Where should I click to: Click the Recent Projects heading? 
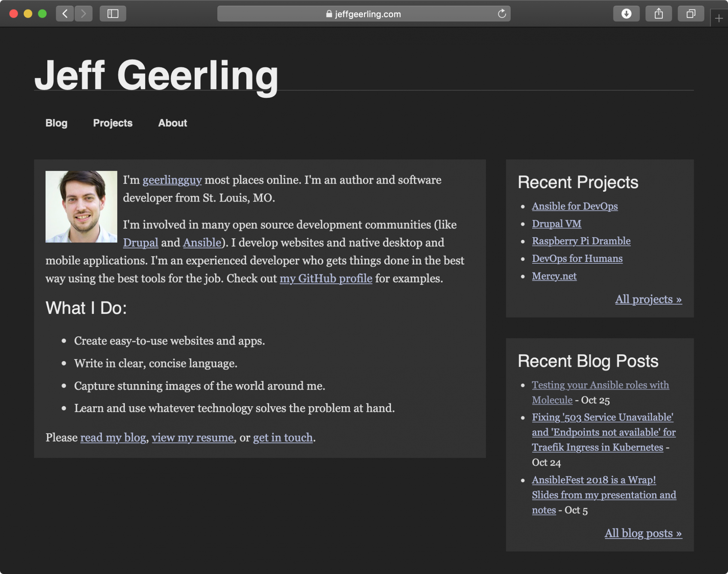[578, 182]
